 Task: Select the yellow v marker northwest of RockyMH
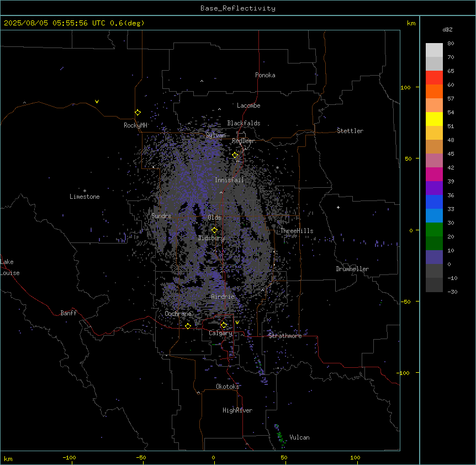pyautogui.click(x=97, y=102)
